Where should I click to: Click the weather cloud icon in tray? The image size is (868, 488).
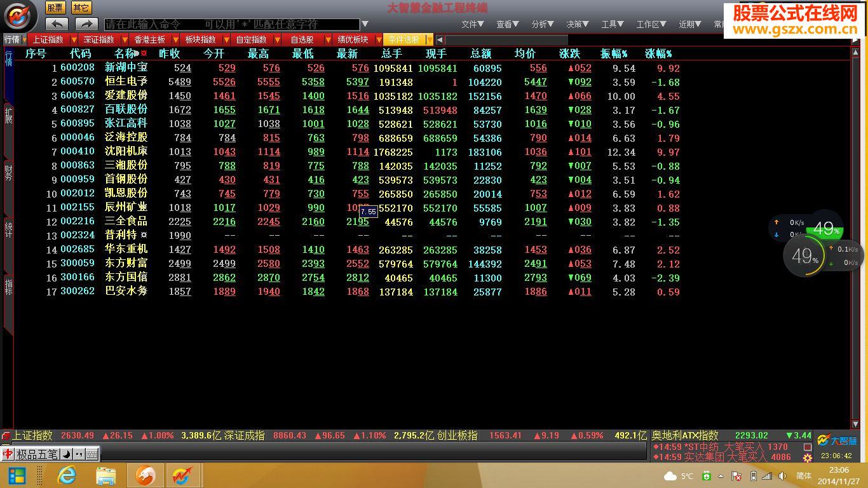670,476
